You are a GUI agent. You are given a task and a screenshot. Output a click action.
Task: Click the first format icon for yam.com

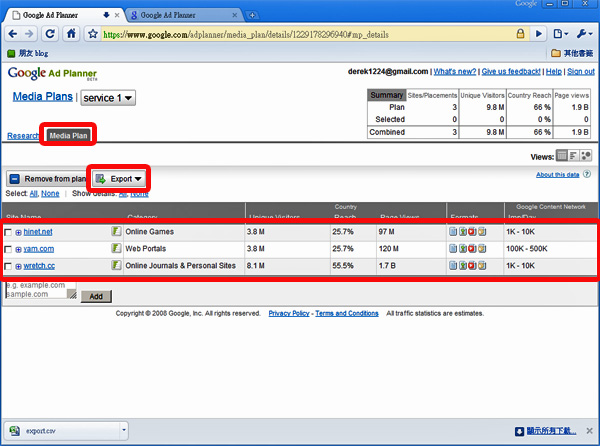pos(453,248)
